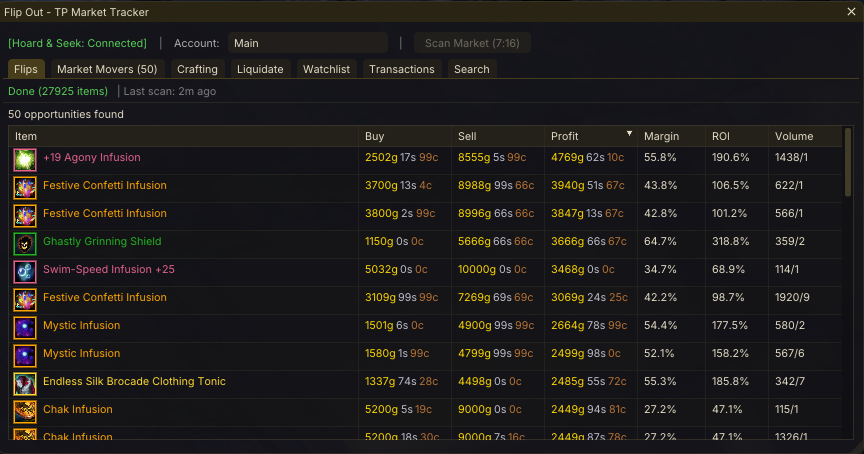The height and width of the screenshot is (454, 864).
Task: Click sell price 8555g 5s 99c
Action: pos(492,158)
